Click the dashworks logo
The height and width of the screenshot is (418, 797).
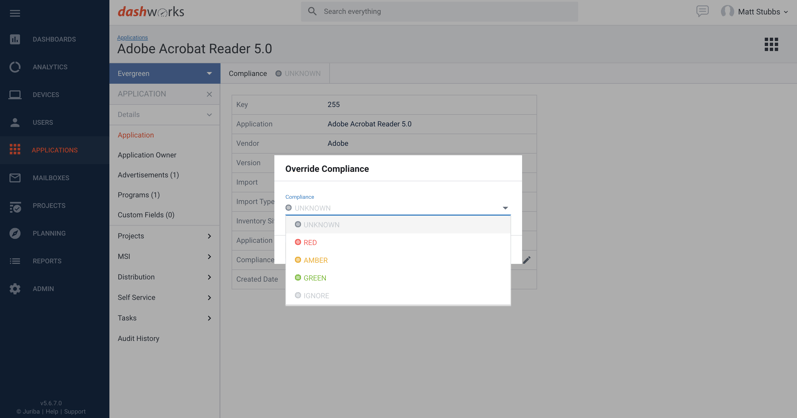(x=151, y=11)
